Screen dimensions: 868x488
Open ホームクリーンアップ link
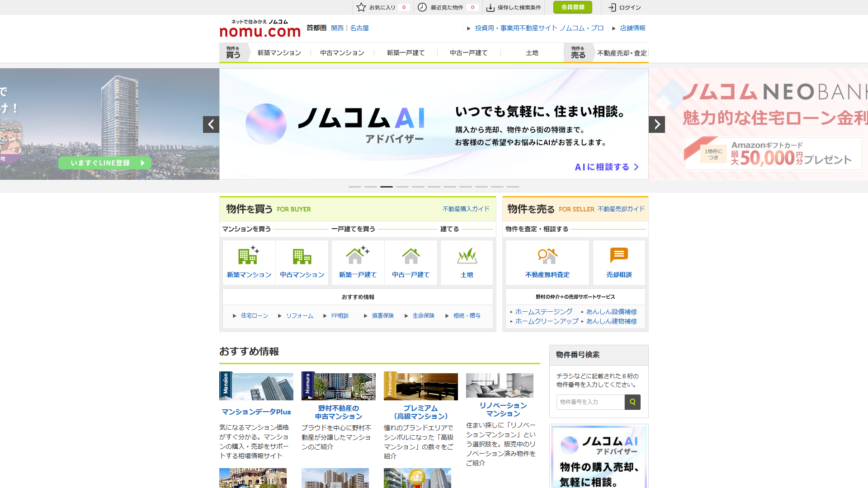[547, 321]
